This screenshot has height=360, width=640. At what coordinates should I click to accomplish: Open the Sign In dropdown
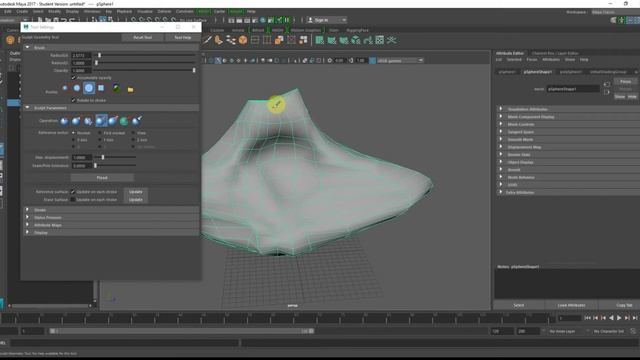[327, 20]
